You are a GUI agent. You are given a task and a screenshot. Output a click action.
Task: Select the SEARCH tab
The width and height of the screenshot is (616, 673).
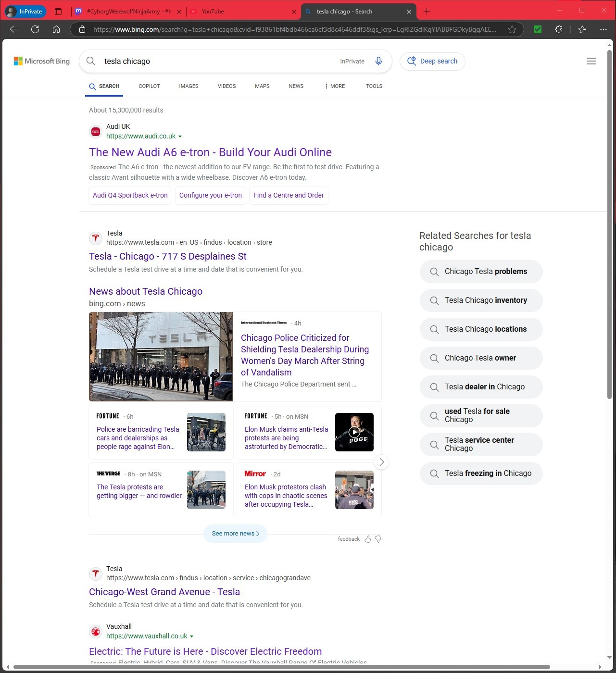coord(104,86)
